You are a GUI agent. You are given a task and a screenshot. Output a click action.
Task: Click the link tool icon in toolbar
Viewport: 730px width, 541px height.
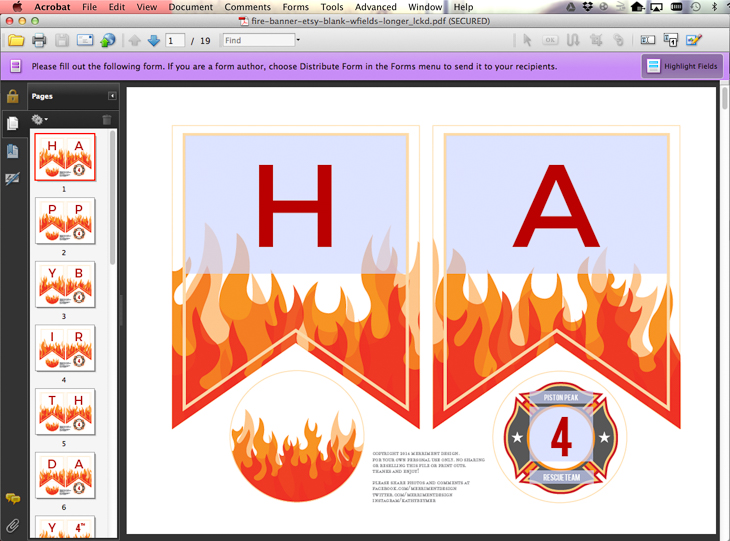618,41
